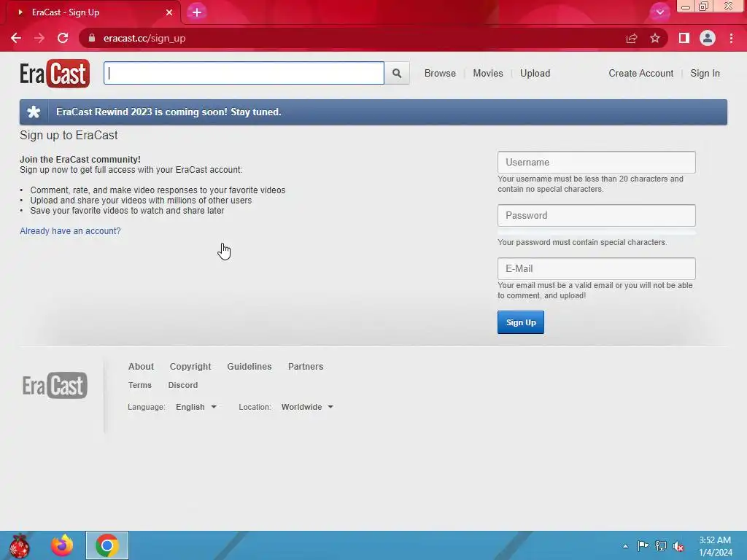This screenshot has height=560, width=747.
Task: Go back with the browser back arrow
Action: [x=16, y=38]
